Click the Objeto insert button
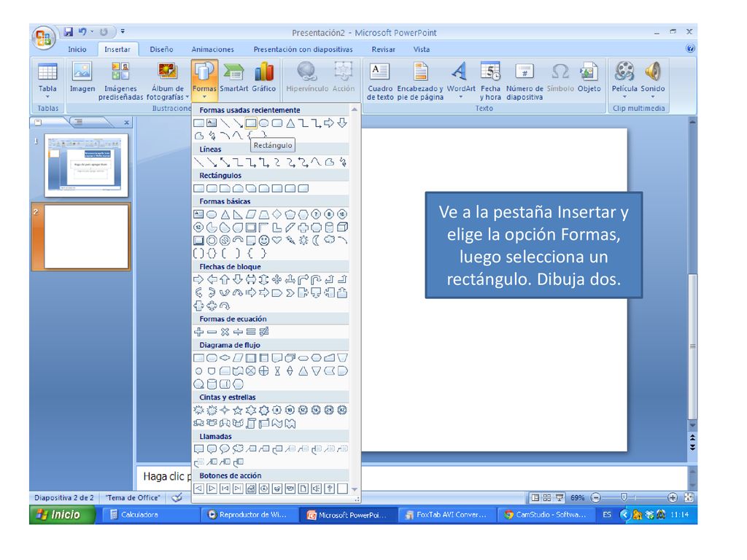747x560 pixels. (x=589, y=78)
